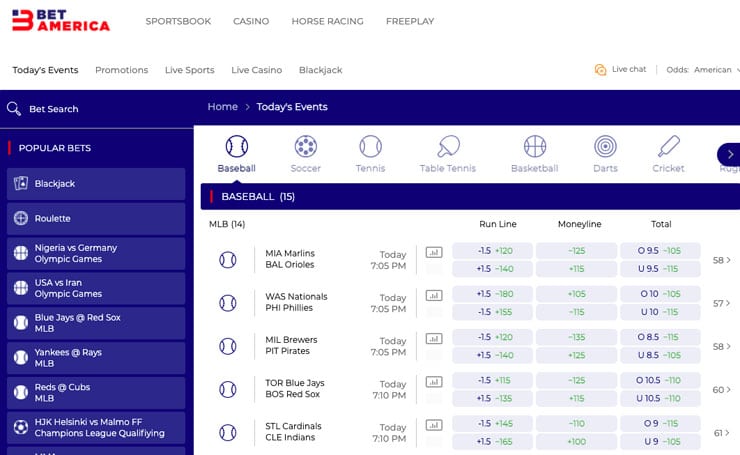Viewport: 740px width, 455px height.
Task: Select the Cricket bat icon
Action: pyautogui.click(x=669, y=146)
